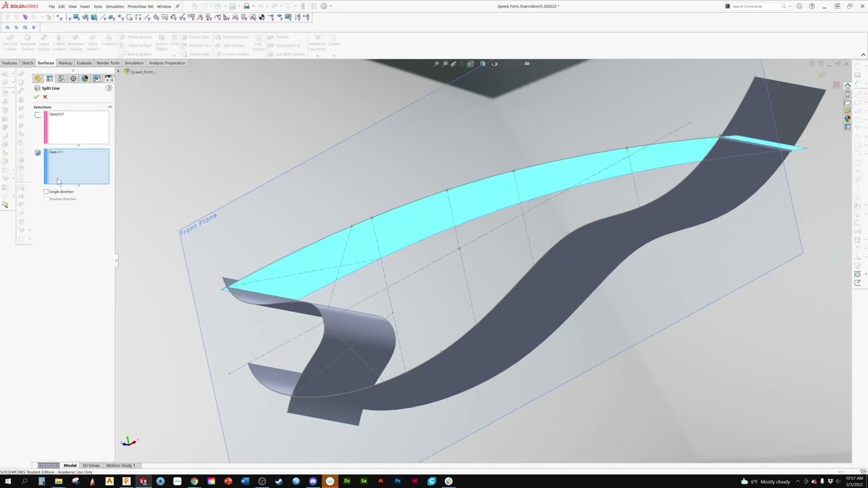Collapse the CommandManager ribbon arrow
Image resolution: width=868 pixels, height=488 pixels.
pos(863,55)
